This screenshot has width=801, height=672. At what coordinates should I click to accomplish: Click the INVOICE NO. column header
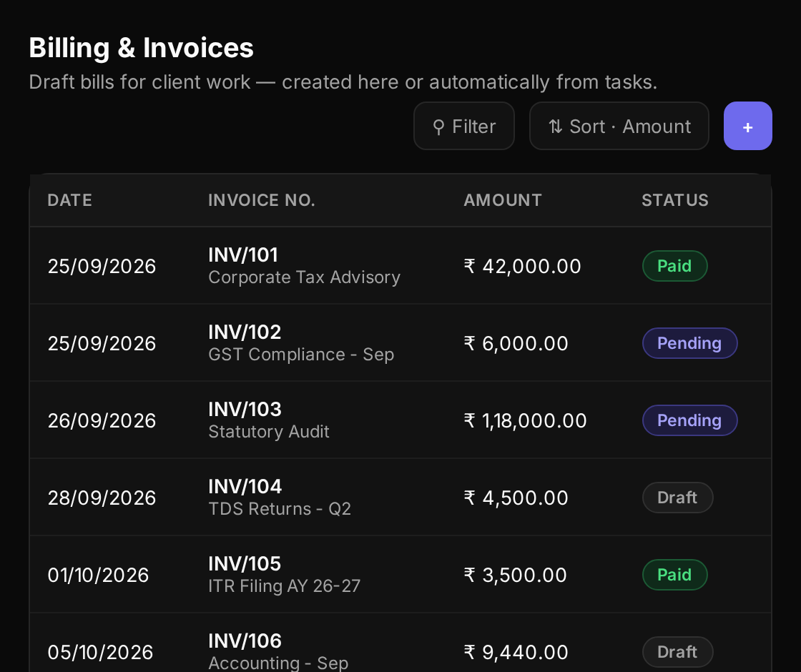pyautogui.click(x=262, y=200)
